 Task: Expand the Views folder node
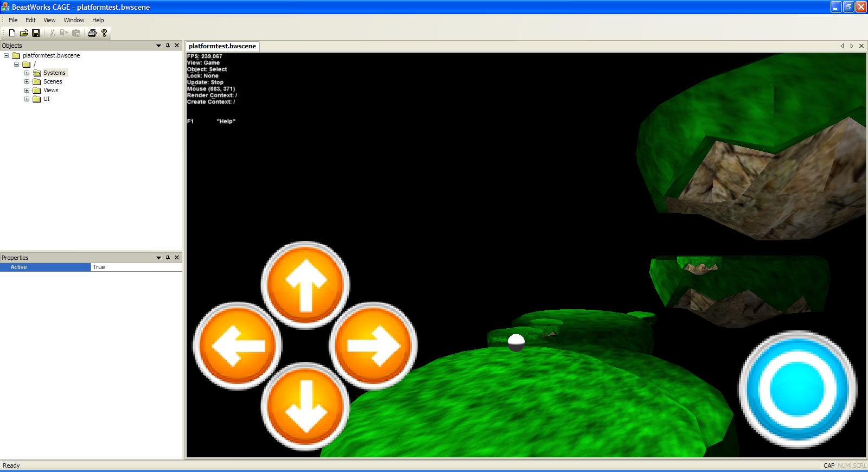(27, 90)
